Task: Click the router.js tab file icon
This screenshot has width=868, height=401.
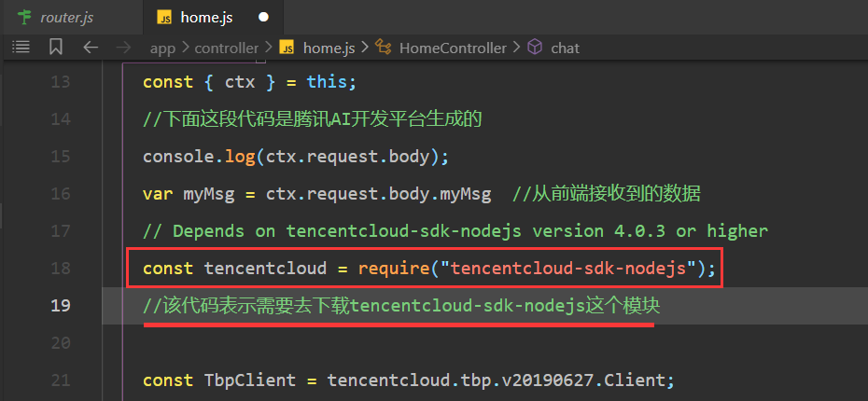Action: [x=24, y=17]
